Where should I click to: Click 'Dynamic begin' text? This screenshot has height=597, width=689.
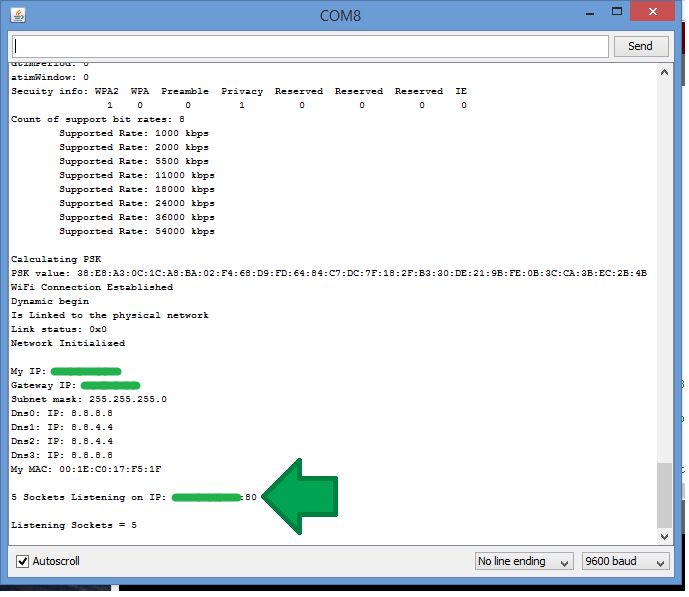pyautogui.click(x=50, y=301)
